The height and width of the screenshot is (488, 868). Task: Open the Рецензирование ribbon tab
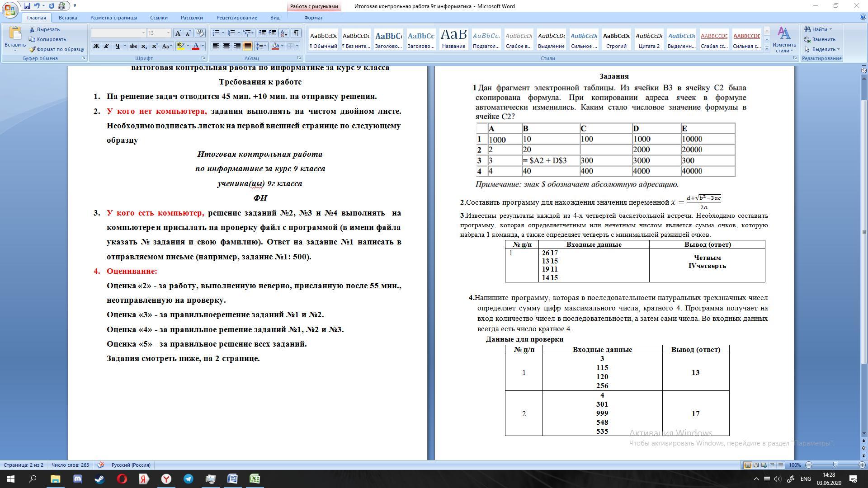(236, 18)
